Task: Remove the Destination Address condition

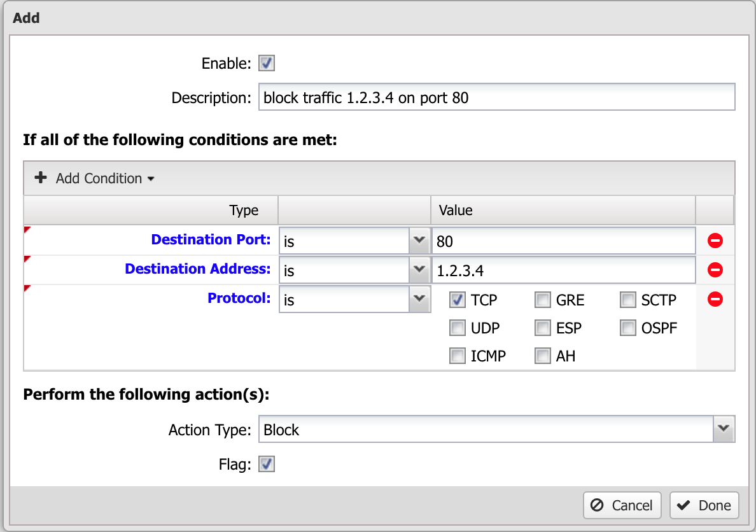Action: click(715, 270)
